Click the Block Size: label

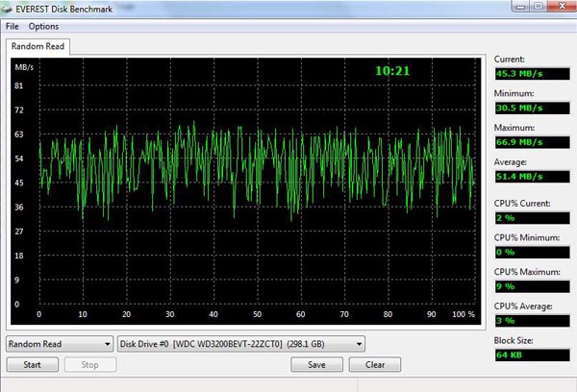pyautogui.click(x=514, y=340)
